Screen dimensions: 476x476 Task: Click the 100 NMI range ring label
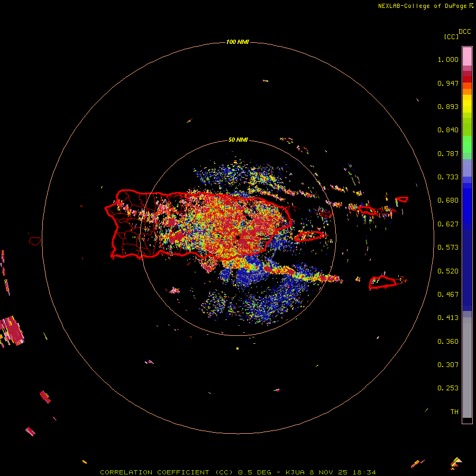(x=237, y=42)
